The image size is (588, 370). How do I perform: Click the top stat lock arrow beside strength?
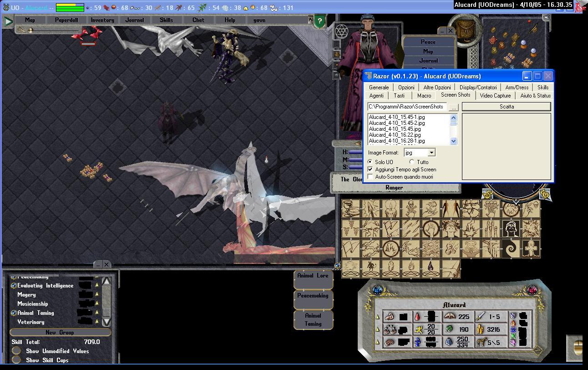pyautogui.click(x=378, y=317)
